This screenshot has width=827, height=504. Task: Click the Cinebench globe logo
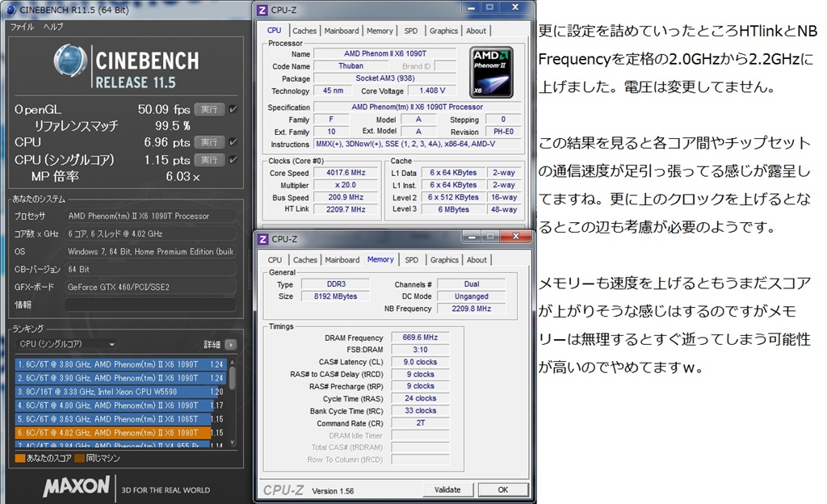[70, 61]
